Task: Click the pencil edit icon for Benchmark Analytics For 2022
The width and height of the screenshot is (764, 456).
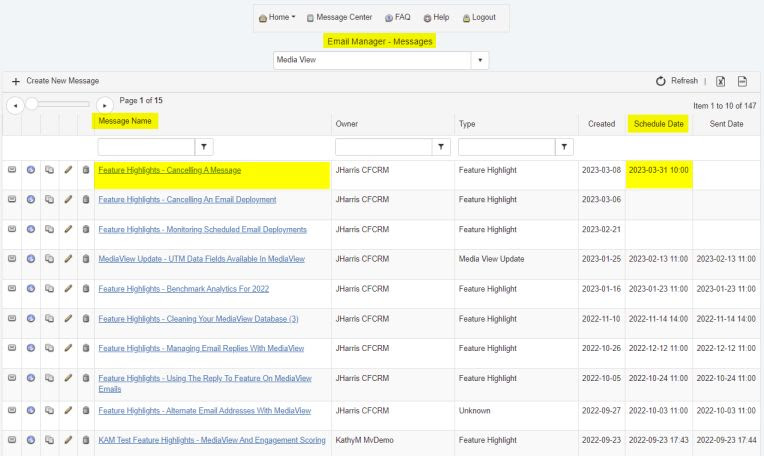Action: tap(68, 290)
